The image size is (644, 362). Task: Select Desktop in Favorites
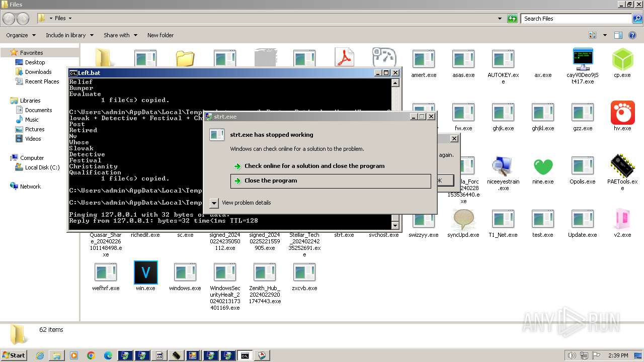(35, 62)
